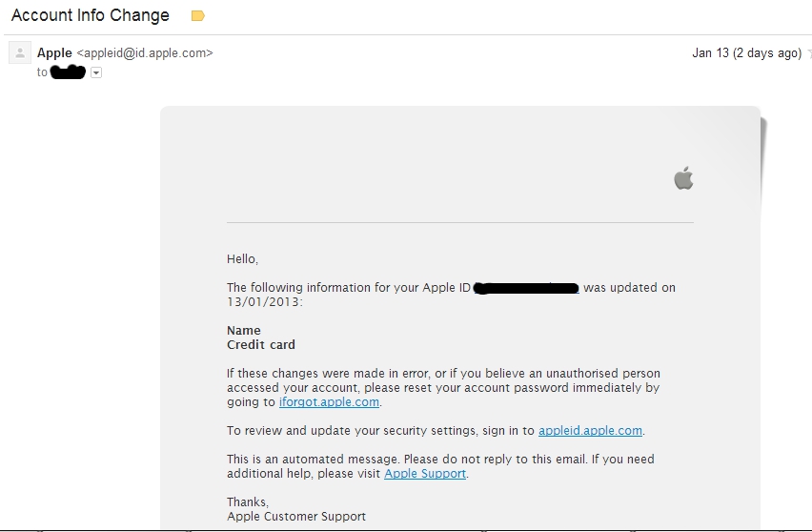Click the Hello greeting line

[242, 259]
